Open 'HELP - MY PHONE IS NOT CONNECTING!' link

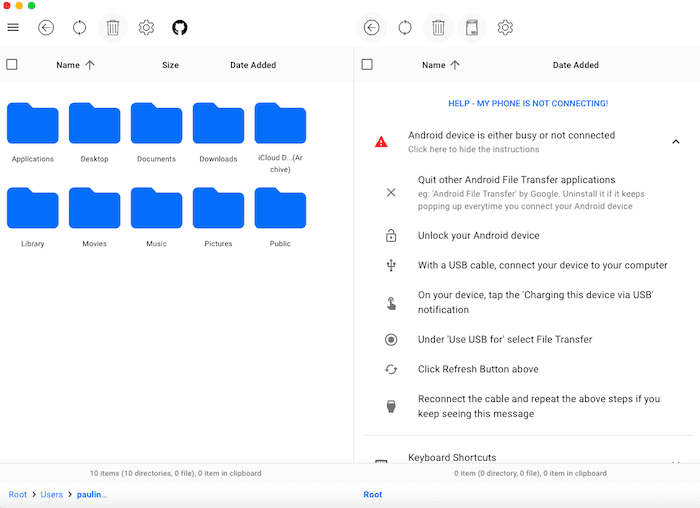tap(528, 104)
